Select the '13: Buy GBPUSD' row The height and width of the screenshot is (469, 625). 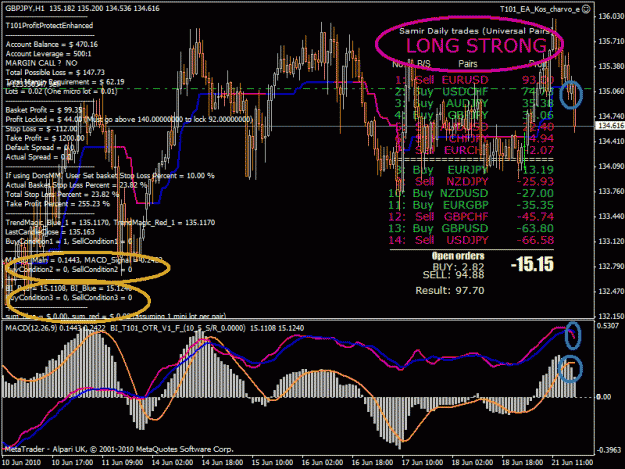coord(471,228)
